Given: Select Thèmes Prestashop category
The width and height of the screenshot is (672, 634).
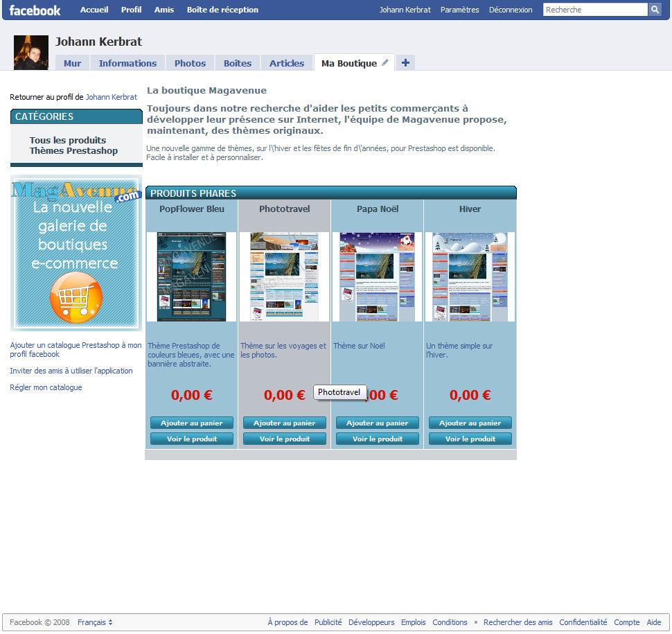Looking at the screenshot, I should coord(73,150).
